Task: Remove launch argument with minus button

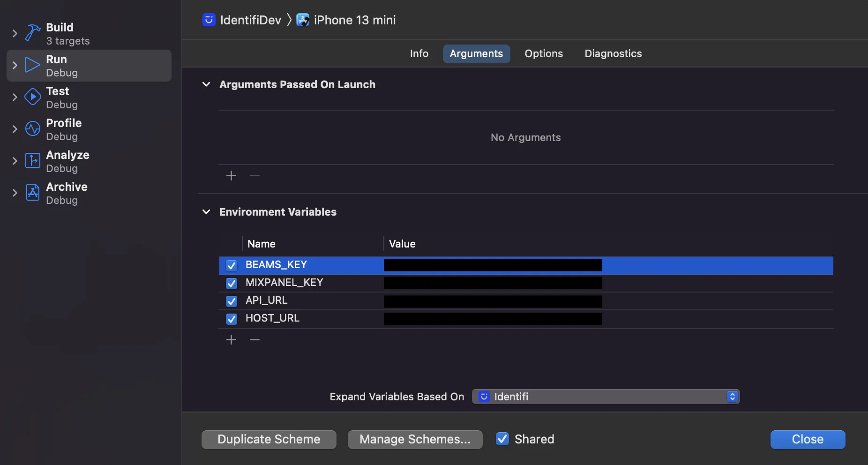Action: [x=254, y=176]
